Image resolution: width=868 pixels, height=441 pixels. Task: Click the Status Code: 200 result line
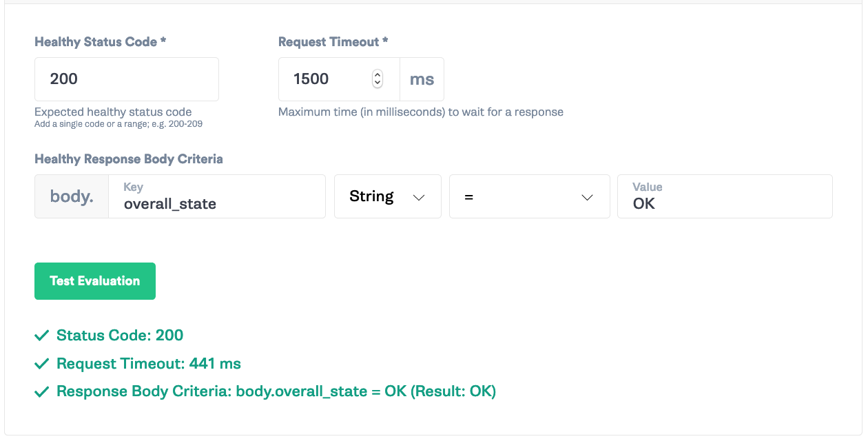click(x=120, y=336)
